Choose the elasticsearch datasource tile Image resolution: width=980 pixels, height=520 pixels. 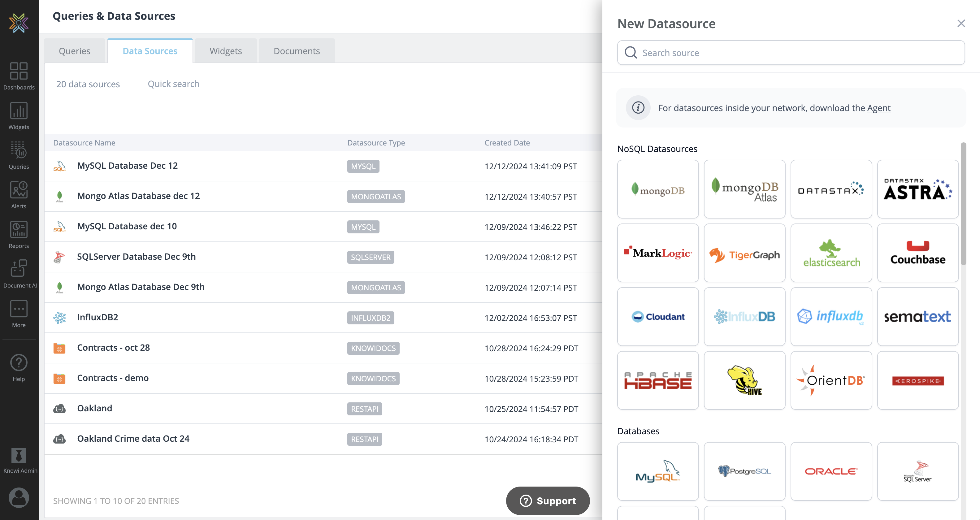coord(831,253)
